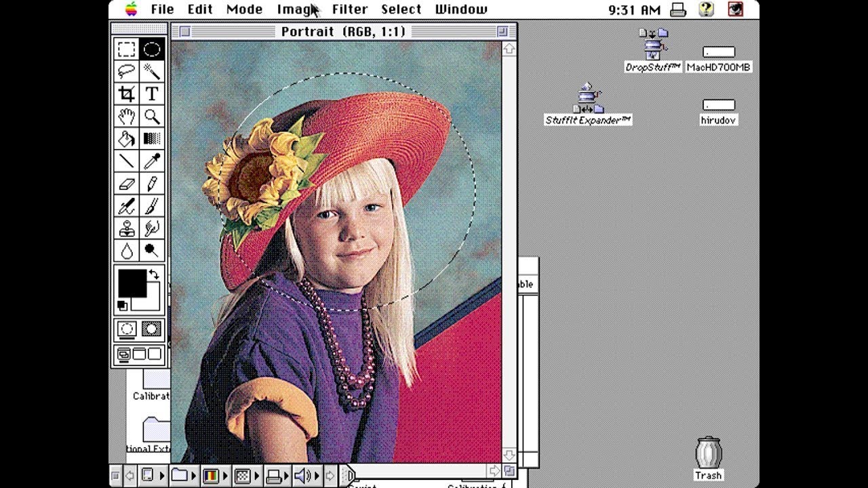Open the Select menu
The width and height of the screenshot is (868, 488).
coord(401,9)
